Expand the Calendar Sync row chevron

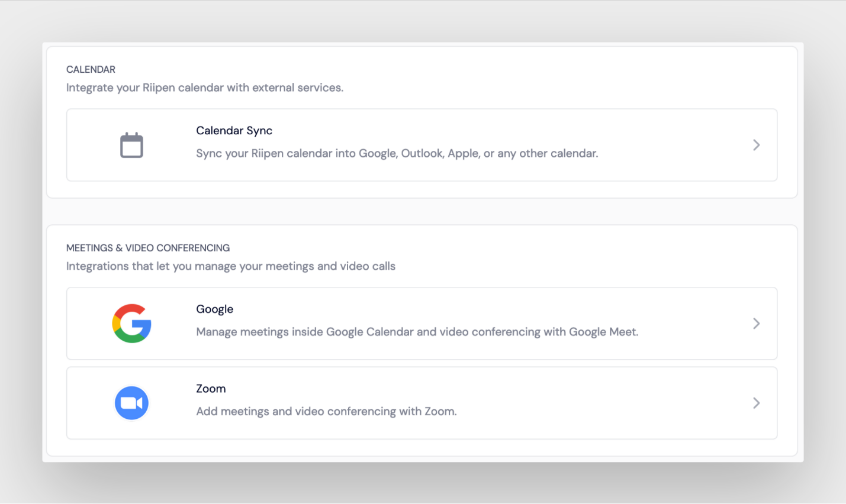(x=756, y=145)
